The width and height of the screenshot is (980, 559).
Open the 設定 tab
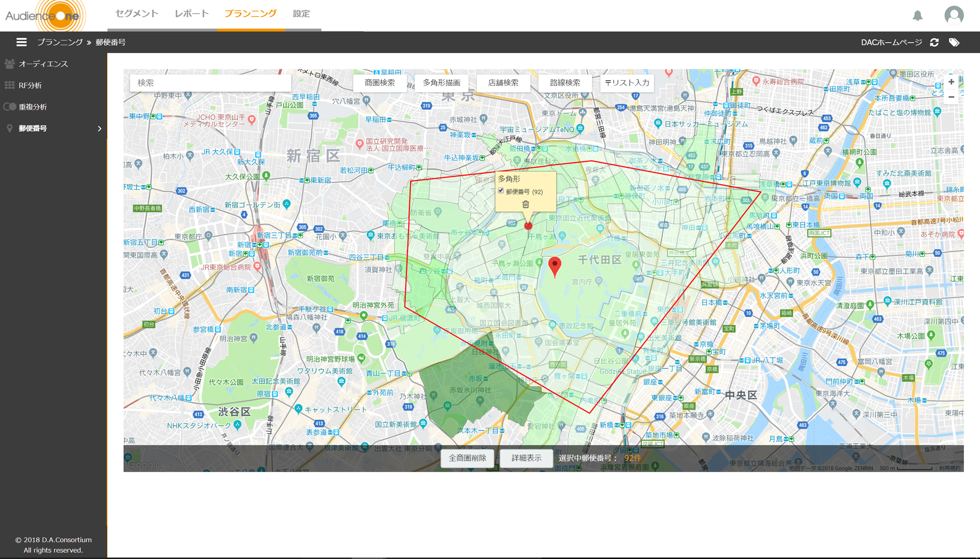[x=301, y=14]
